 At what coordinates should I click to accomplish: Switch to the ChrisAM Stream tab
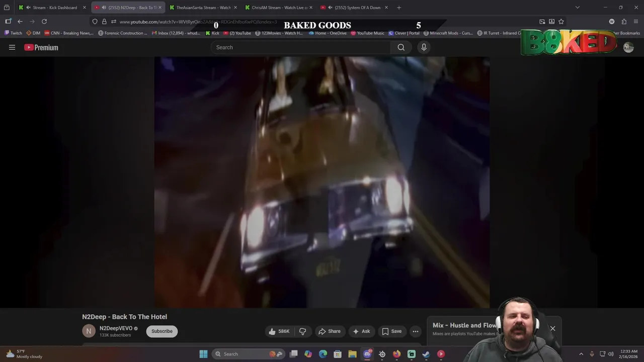[278, 8]
